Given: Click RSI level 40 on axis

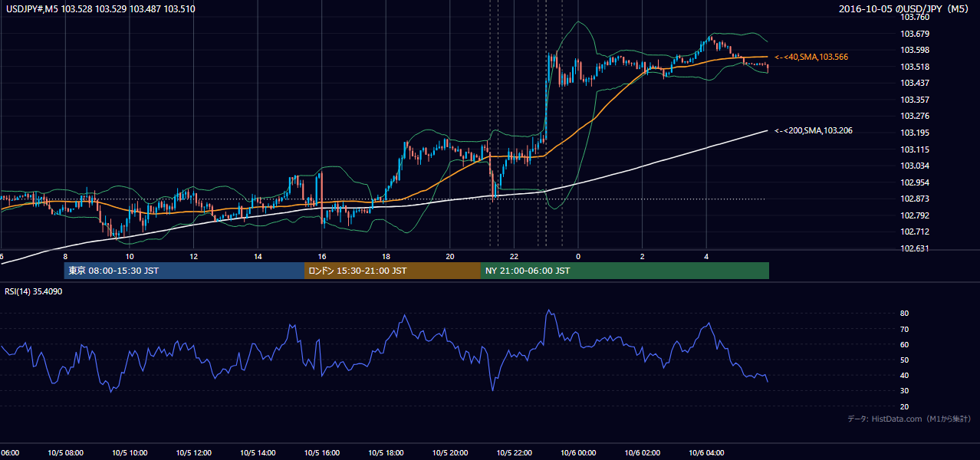Looking at the screenshot, I should 905,375.
